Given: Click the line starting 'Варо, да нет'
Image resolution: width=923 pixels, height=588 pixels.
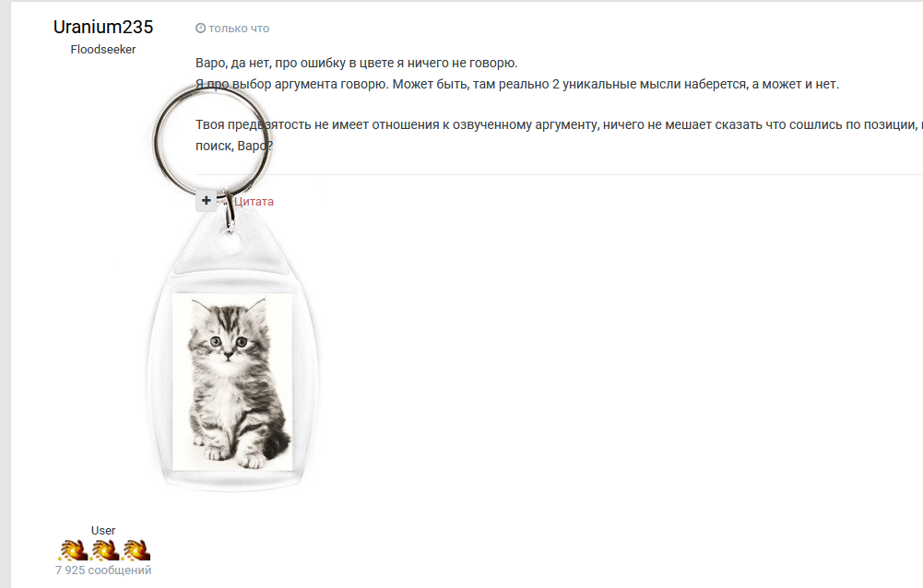Looking at the screenshot, I should coord(356,63).
